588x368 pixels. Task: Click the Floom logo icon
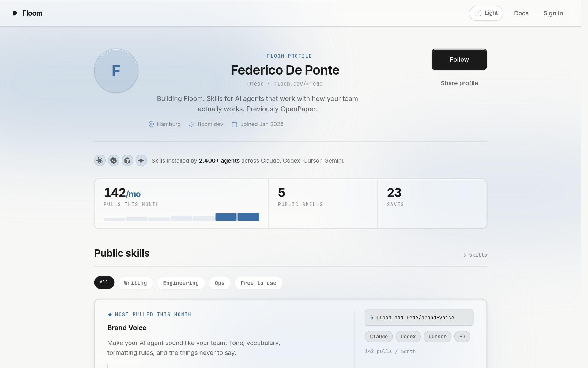(x=15, y=13)
